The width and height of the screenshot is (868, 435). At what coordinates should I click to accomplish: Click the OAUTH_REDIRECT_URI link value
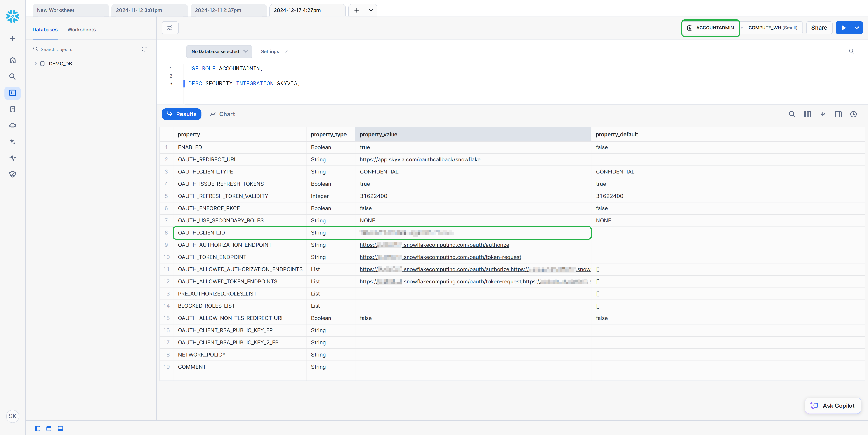(420, 159)
